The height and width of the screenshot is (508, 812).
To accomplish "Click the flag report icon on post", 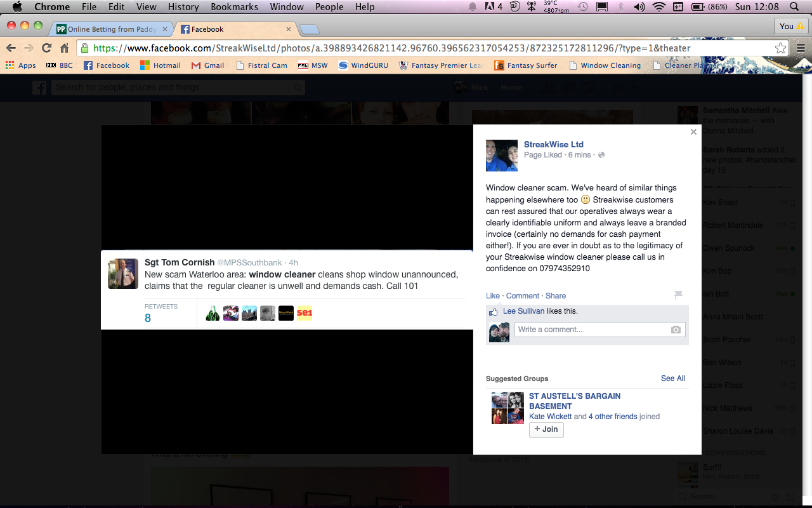I will tap(678, 295).
